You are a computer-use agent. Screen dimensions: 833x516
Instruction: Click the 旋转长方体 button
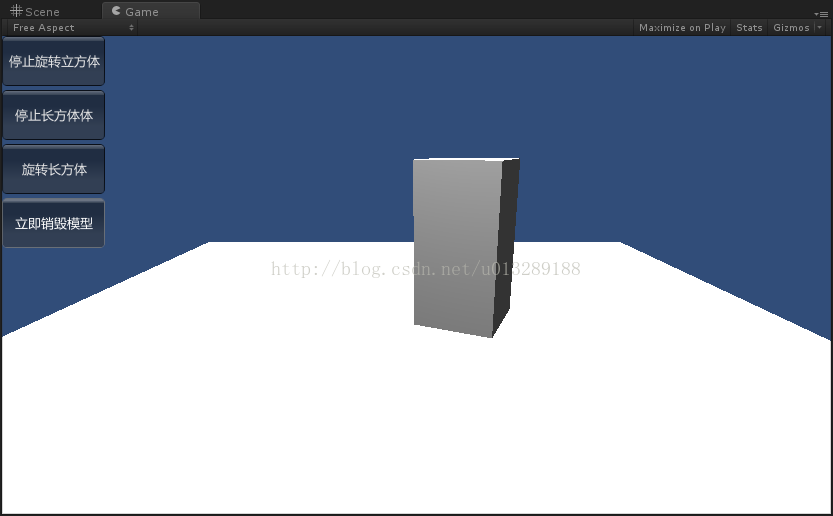click(x=54, y=170)
